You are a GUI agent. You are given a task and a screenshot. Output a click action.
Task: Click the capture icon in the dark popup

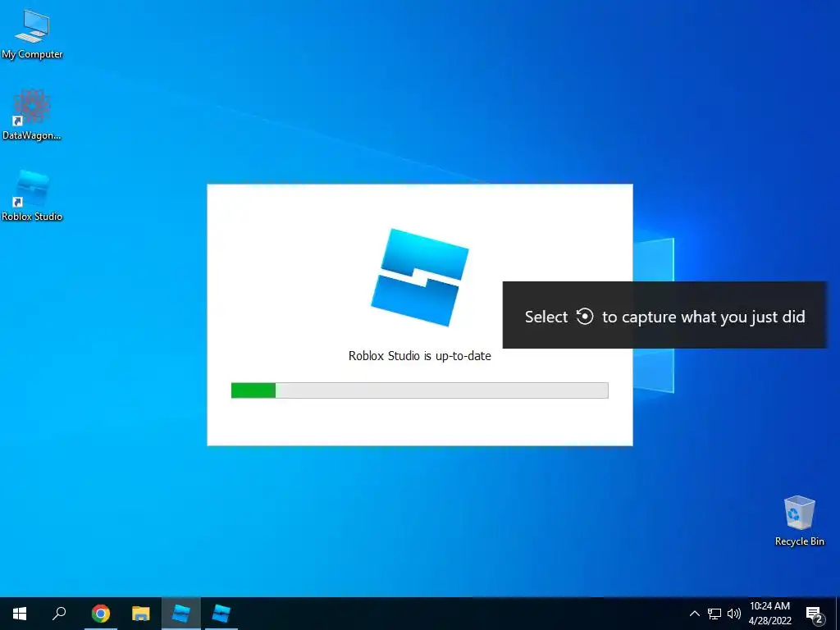pyautogui.click(x=584, y=317)
